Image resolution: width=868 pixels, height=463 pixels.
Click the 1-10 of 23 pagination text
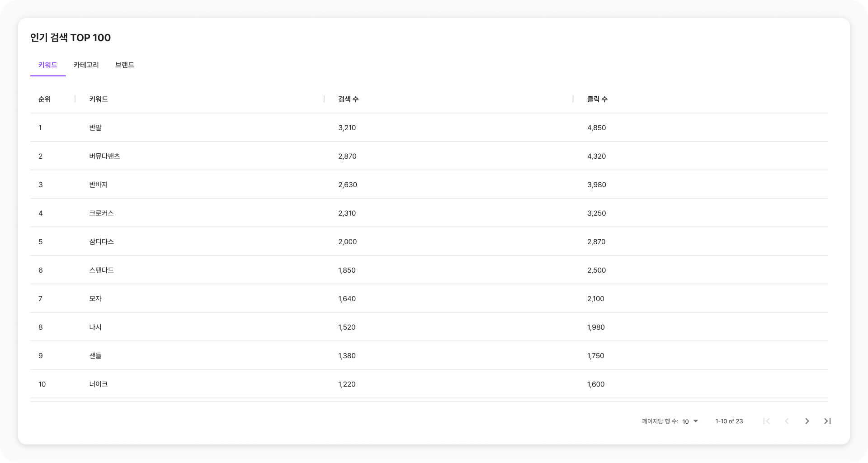point(729,421)
